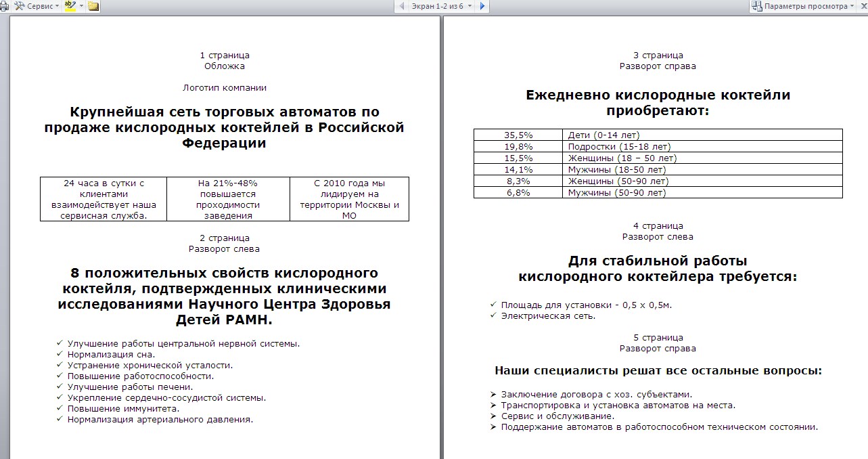
Task: Open the Параметры просмотра view options
Action: coord(804,5)
